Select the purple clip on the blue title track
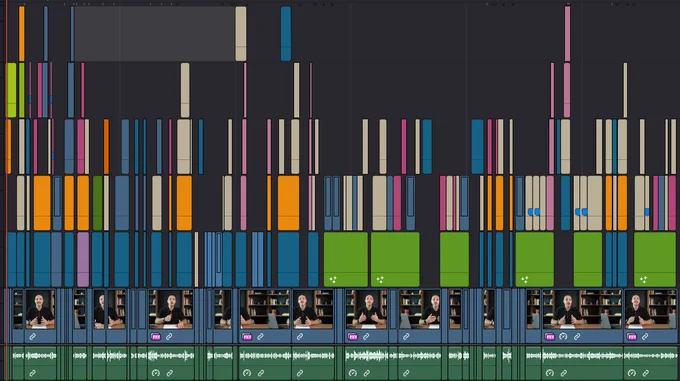 [x=83, y=259]
